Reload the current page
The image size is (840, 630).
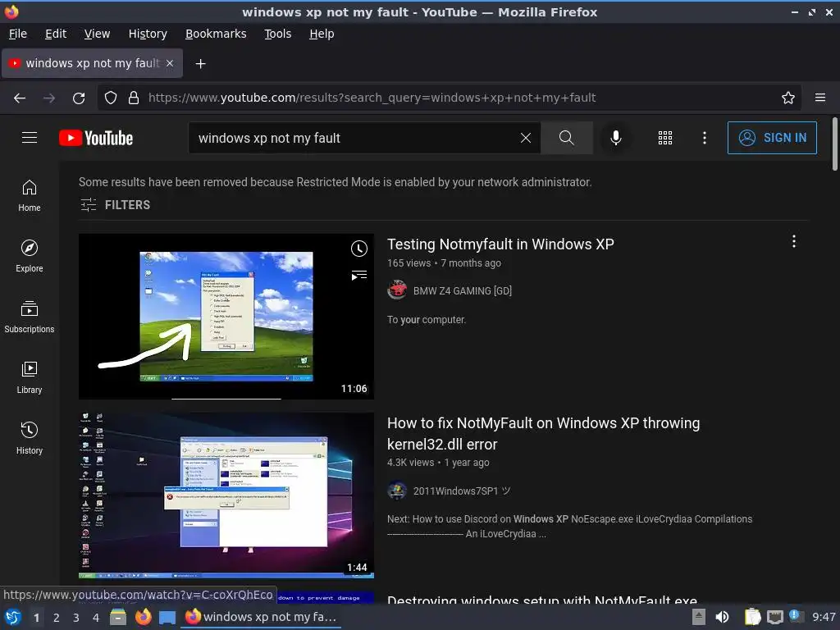[79, 98]
